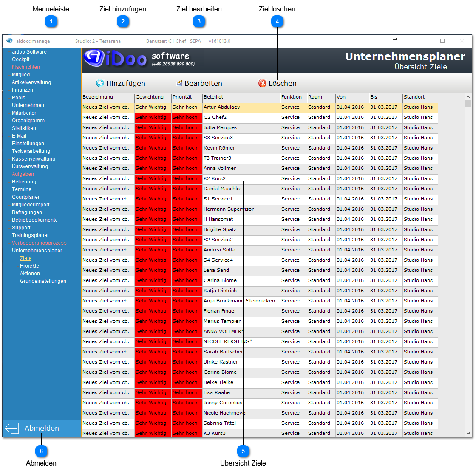Click the Abmelden logout label
This screenshot has height=474, width=476.
[42, 428]
